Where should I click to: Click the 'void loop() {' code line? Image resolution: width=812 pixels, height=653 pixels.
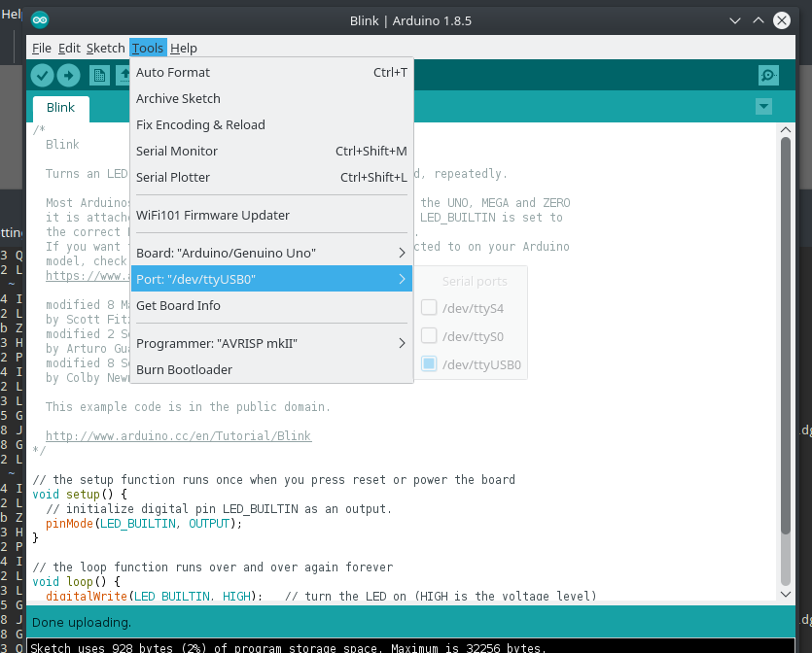click(76, 582)
